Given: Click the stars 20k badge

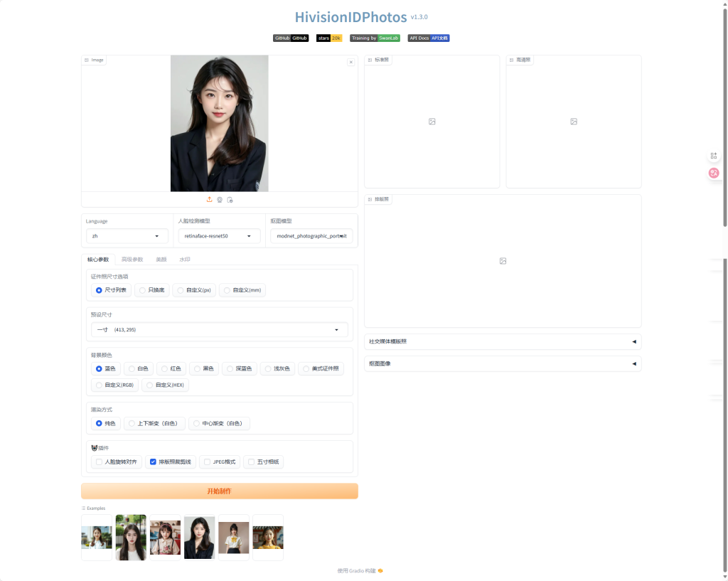Looking at the screenshot, I should [x=329, y=38].
